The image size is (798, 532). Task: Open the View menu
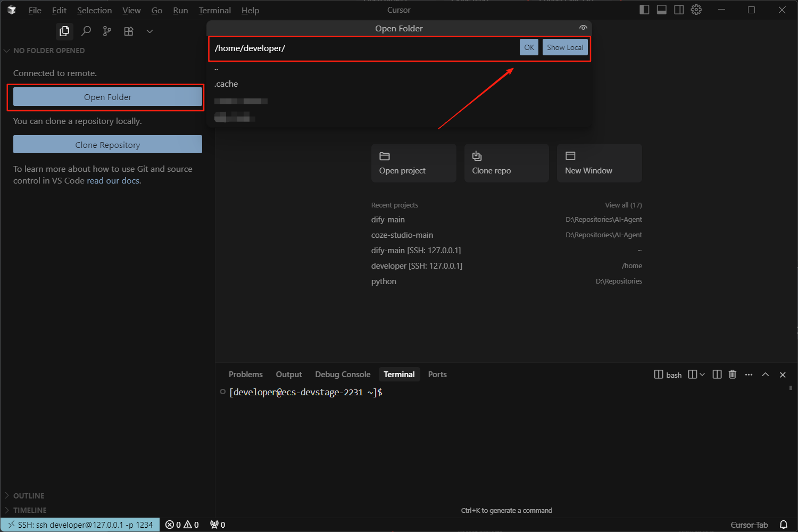[131, 10]
